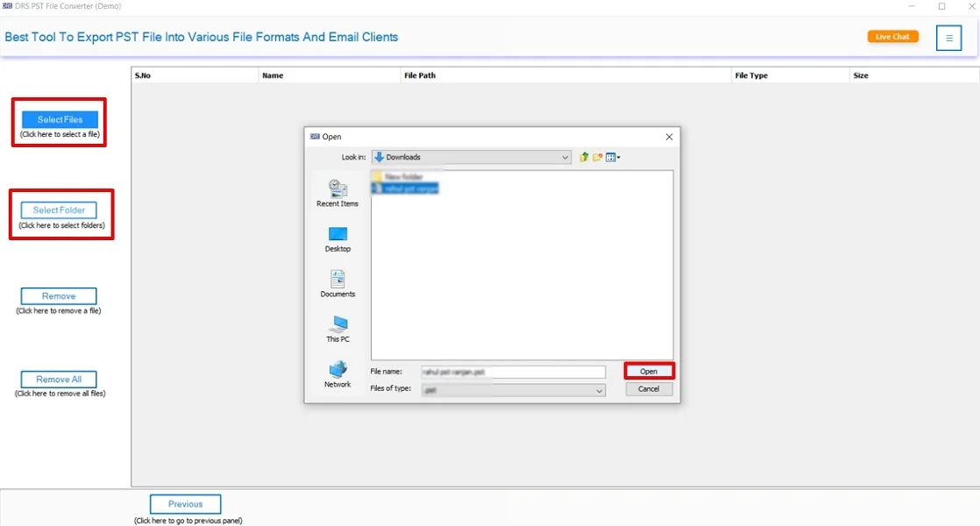Expand the Files of type dropdown
Screen dimensions: 980x526
coord(513,390)
